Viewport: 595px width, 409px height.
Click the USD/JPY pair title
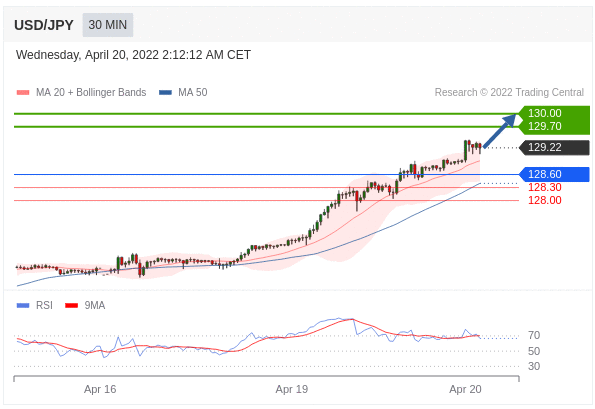coord(44,25)
